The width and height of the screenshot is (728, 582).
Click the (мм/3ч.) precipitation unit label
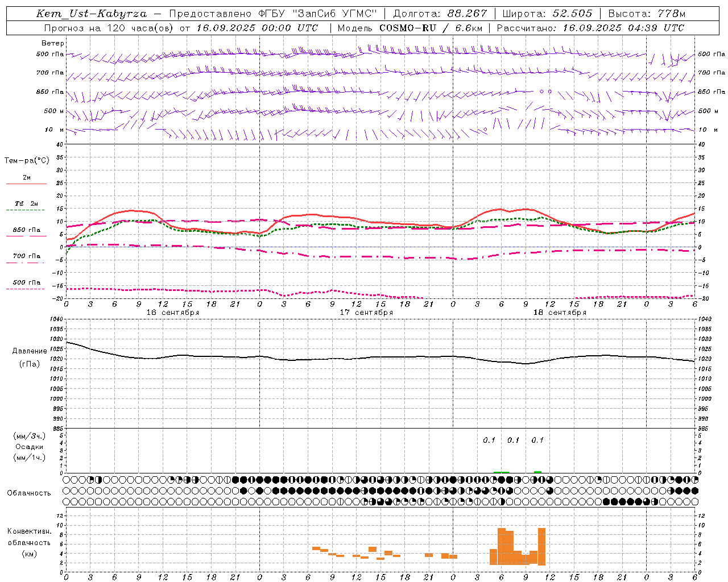(30, 436)
